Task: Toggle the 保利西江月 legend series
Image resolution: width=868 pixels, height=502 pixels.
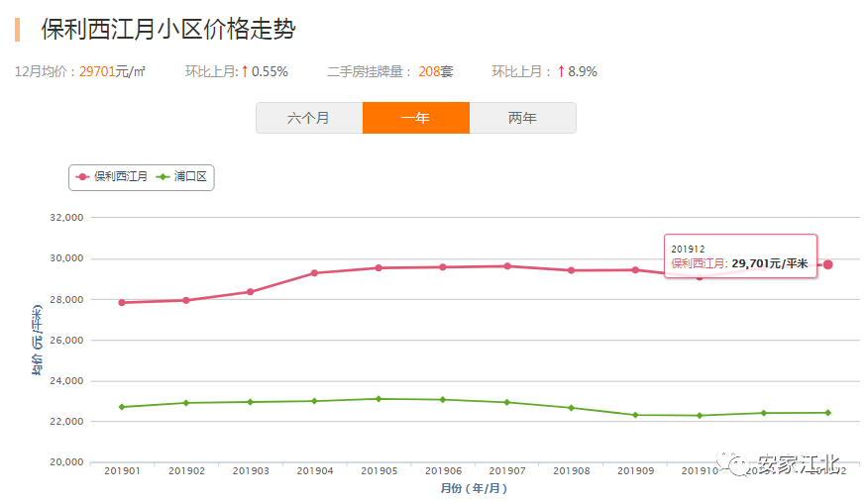Action: click(112, 177)
